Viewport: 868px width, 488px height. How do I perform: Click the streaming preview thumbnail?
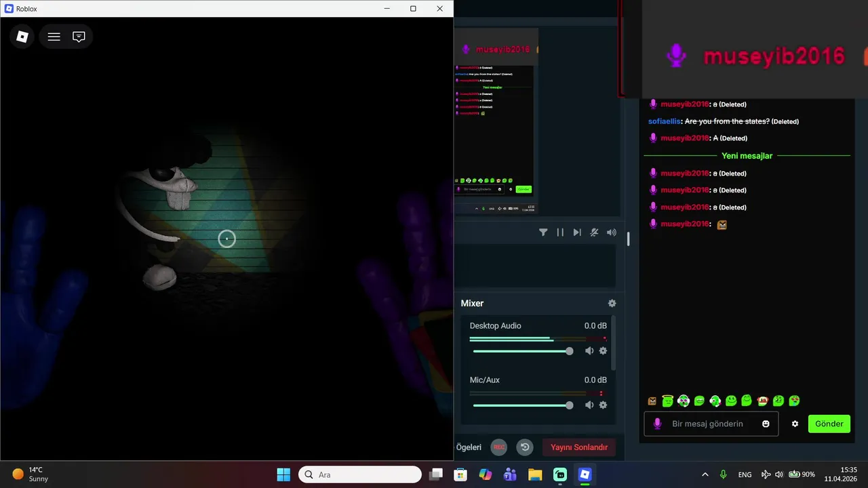pos(496,121)
